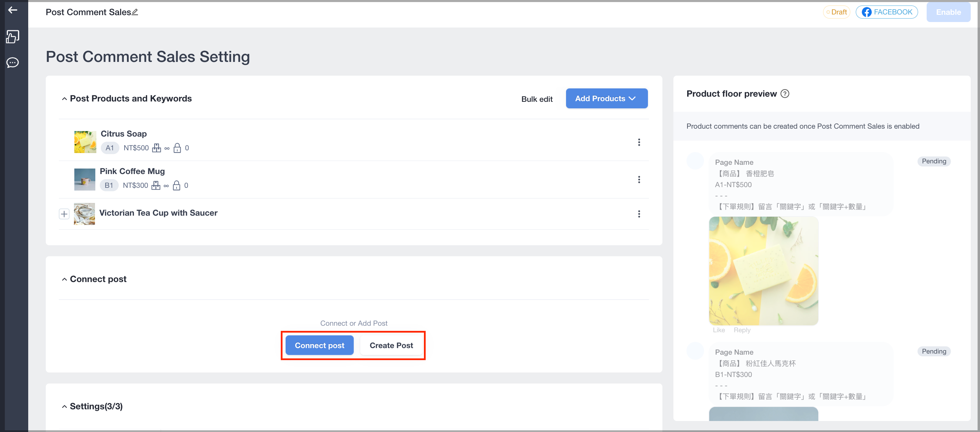Click the Connect or Add Post label
Viewport: 980px width, 432px height.
pyautogui.click(x=354, y=324)
